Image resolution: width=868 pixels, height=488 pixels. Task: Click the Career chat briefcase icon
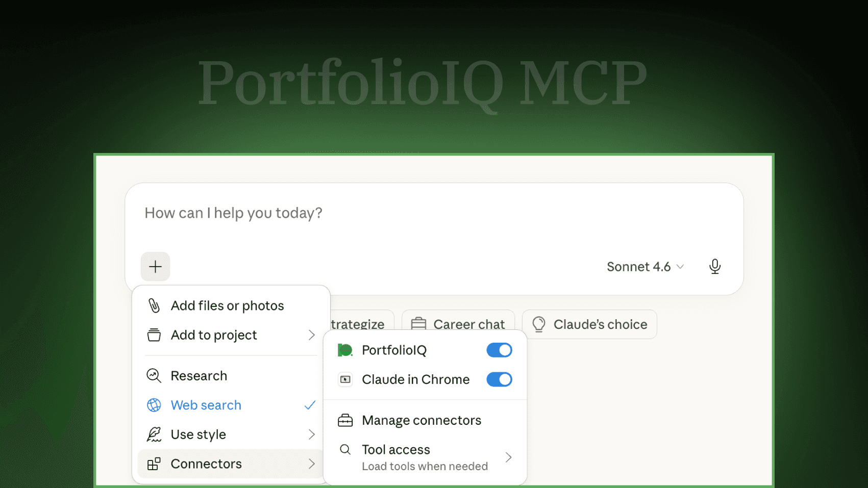pyautogui.click(x=418, y=324)
